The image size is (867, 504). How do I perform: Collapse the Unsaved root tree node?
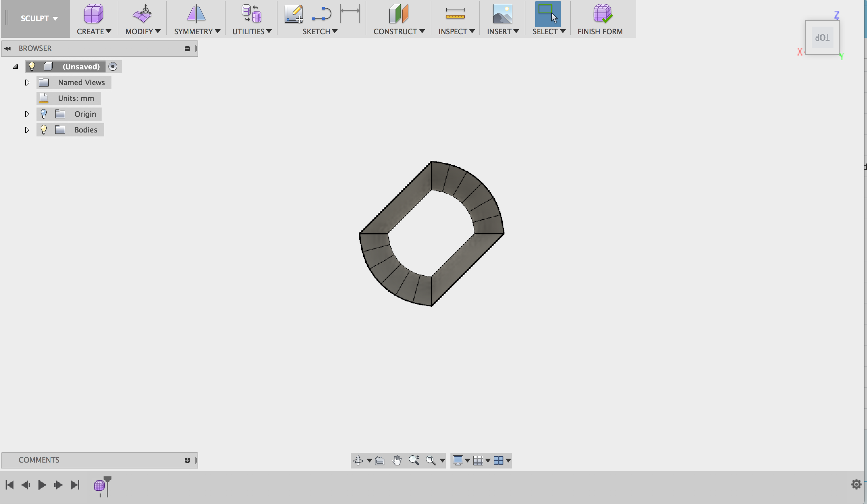[x=15, y=67]
